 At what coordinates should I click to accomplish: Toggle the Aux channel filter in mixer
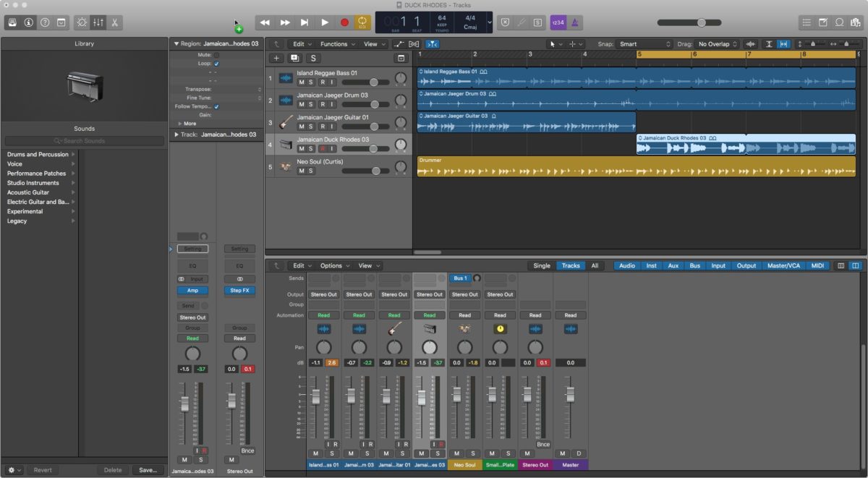pos(673,265)
